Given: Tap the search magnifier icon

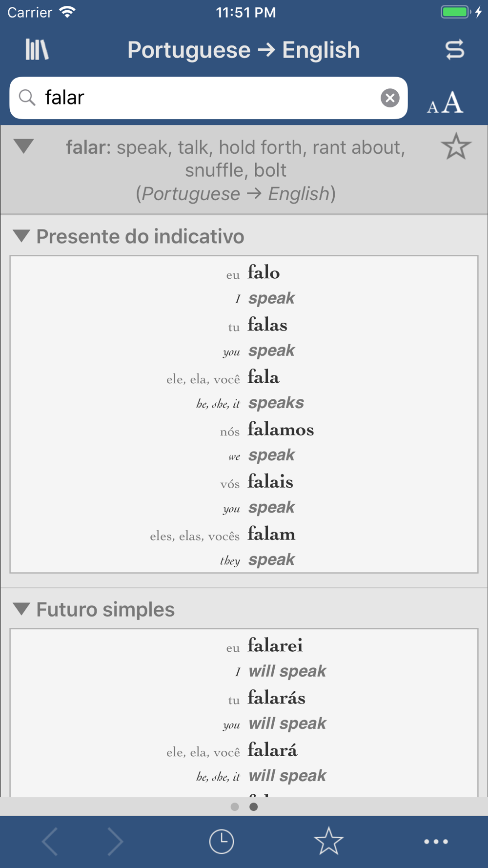Looking at the screenshot, I should [27, 98].
